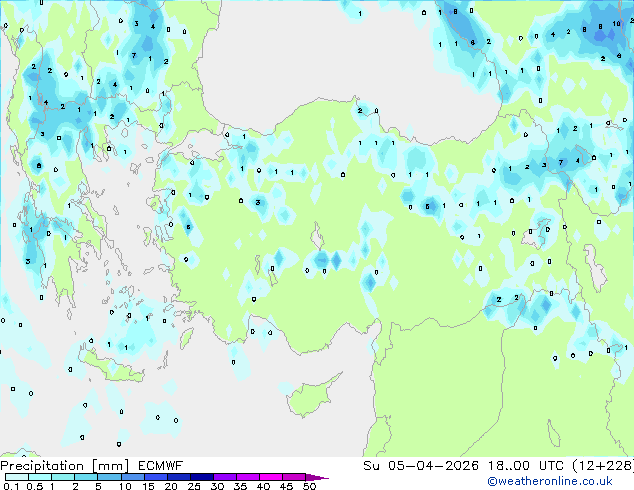Click the legend swatch between 15 and 20

[156, 477]
